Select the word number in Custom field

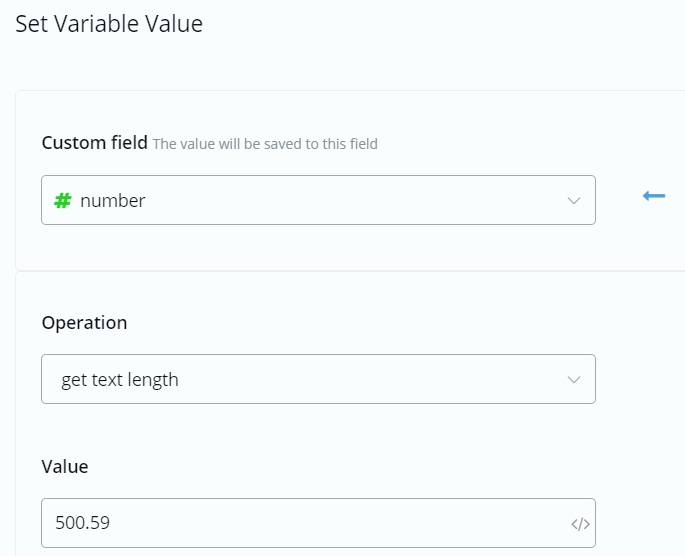(x=113, y=200)
